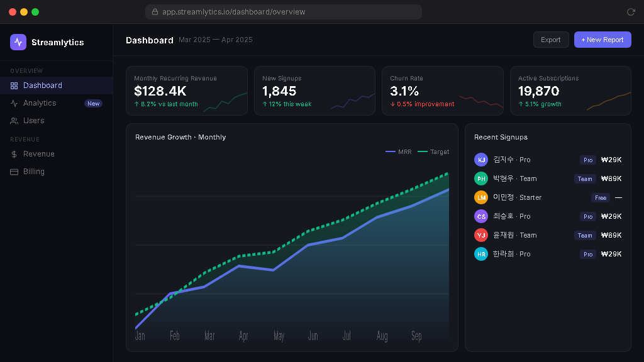Viewport: 644px width, 362px height.
Task: Toggle the Target series in chart legend
Action: coord(433,151)
